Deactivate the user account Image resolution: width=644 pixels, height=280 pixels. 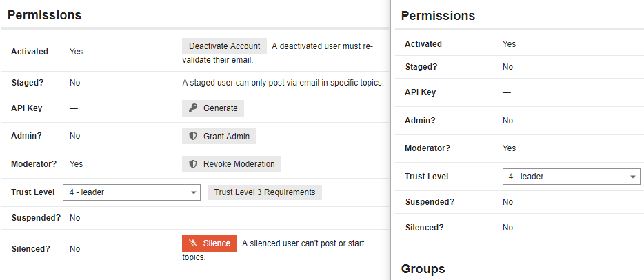pyautogui.click(x=224, y=46)
